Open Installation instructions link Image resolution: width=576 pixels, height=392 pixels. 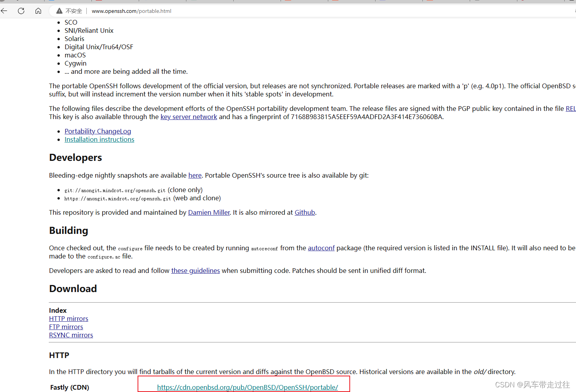tap(99, 139)
